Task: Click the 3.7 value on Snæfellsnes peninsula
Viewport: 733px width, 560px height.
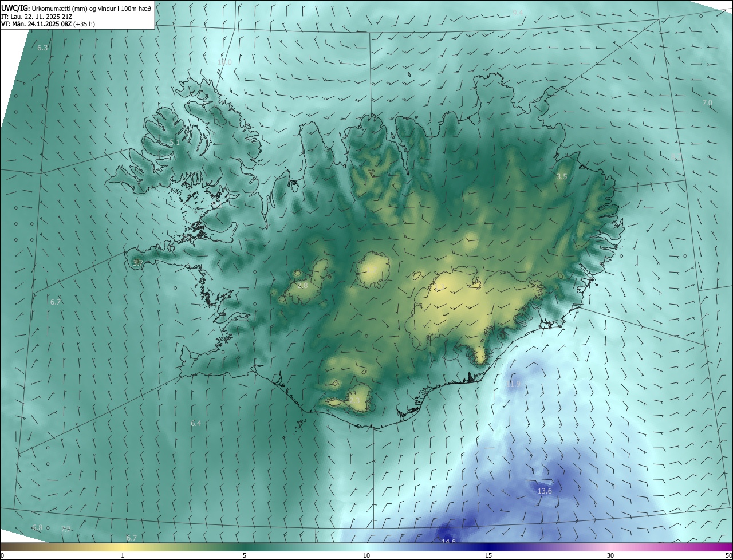Action: [137, 263]
